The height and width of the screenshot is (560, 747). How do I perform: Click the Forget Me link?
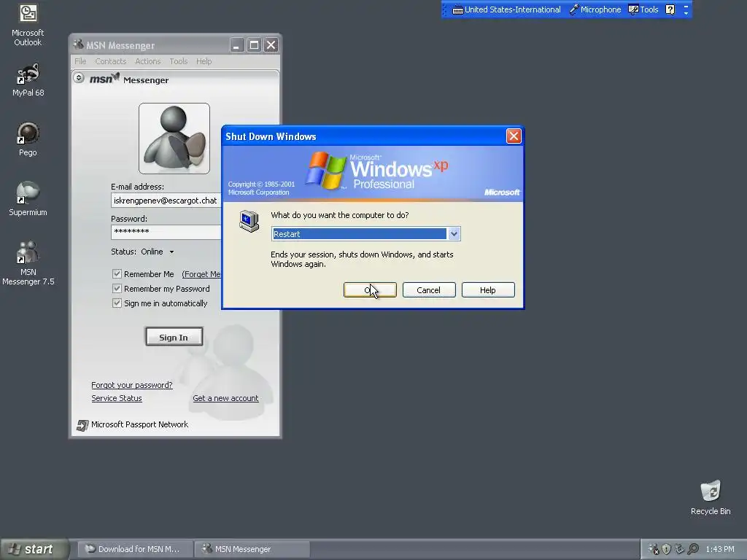tap(201, 274)
